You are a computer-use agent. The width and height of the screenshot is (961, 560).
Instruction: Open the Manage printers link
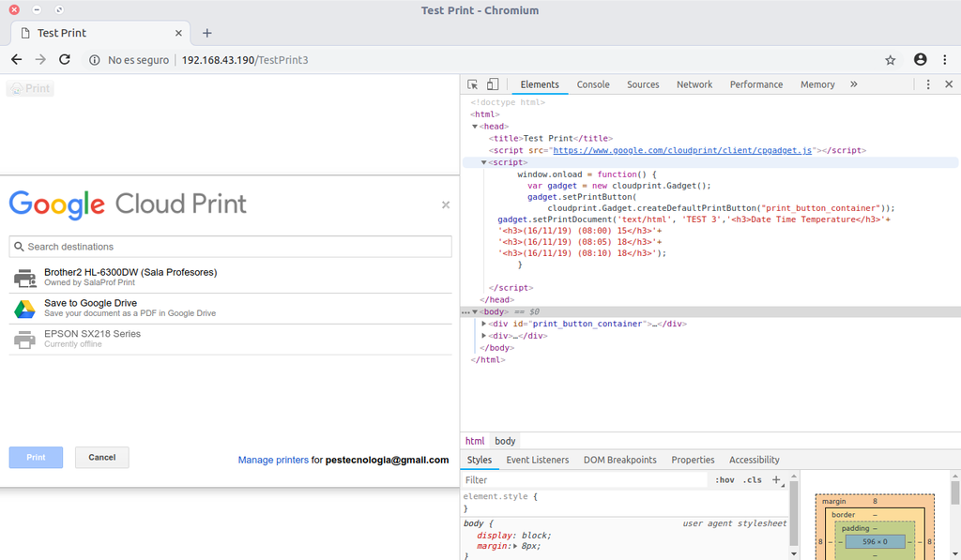click(273, 460)
